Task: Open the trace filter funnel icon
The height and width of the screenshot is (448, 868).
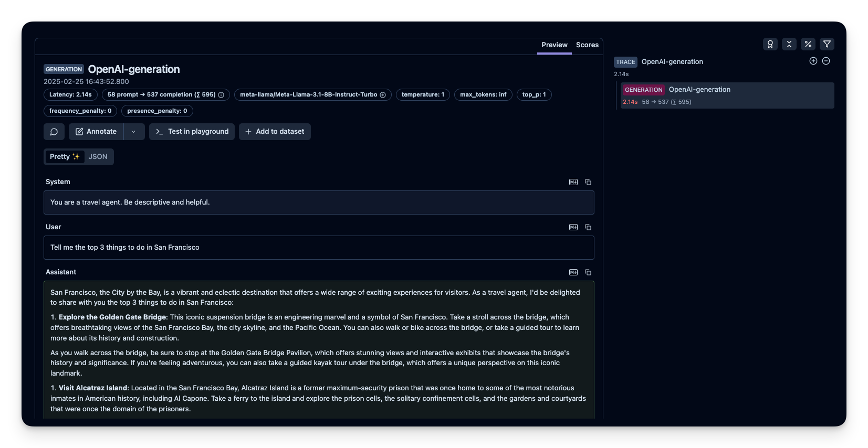Action: click(827, 44)
